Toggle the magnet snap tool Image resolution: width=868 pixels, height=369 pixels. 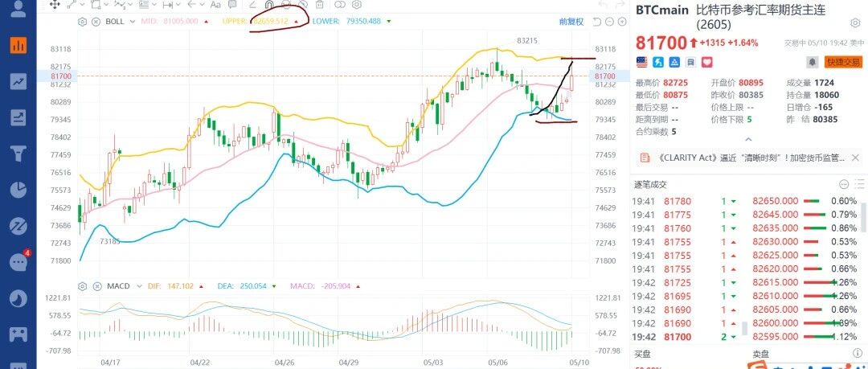tap(269, 5)
